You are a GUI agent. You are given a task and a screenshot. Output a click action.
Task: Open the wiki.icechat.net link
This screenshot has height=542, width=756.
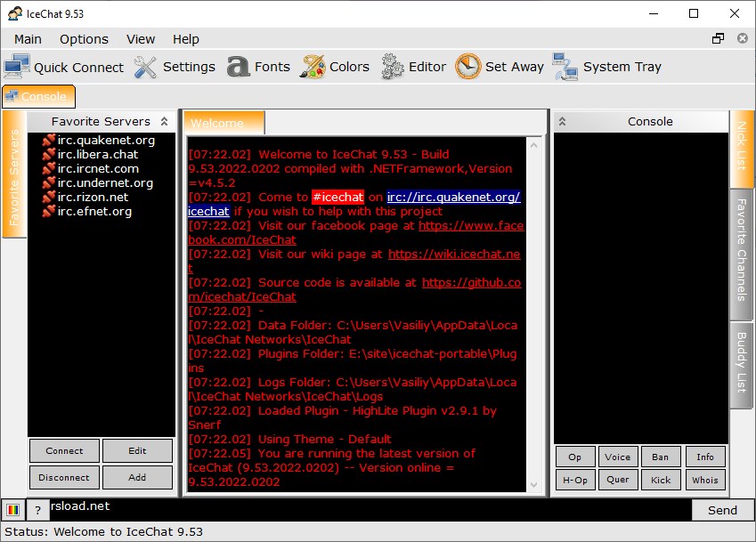[454, 254]
